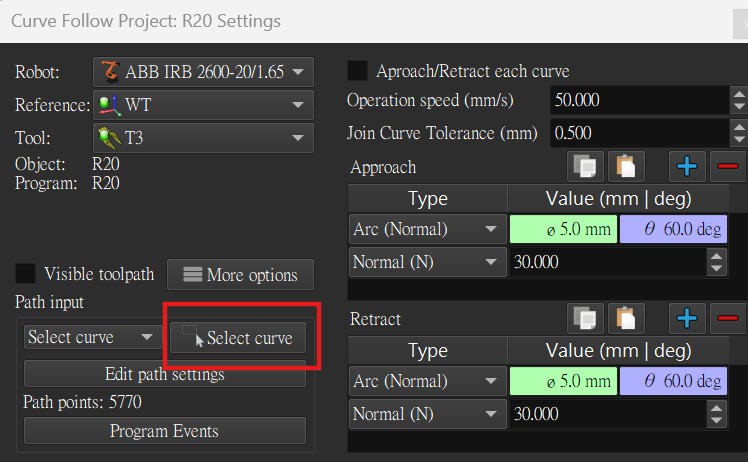Click Approach arc diameter 5.0 mm cell
748x462 pixels.
click(563, 229)
